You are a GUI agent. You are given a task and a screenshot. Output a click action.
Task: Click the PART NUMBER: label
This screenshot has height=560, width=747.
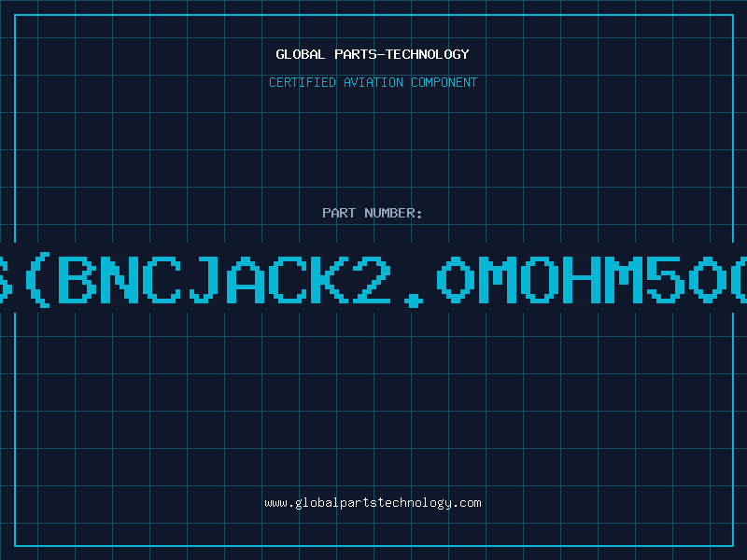click(372, 213)
